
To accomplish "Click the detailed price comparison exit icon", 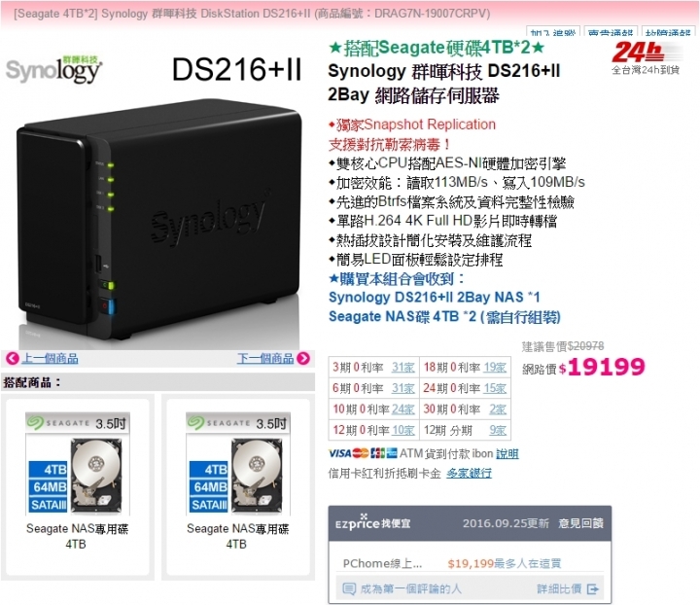I will pyautogui.click(x=592, y=589).
